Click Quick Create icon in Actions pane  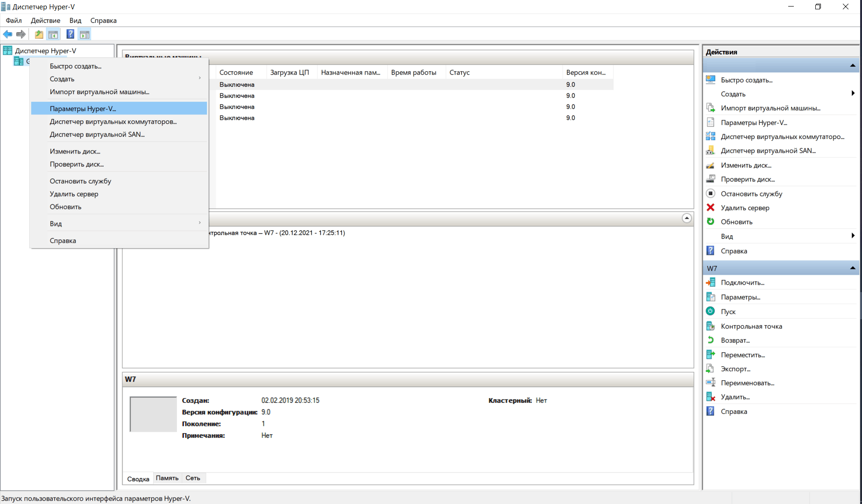(711, 80)
